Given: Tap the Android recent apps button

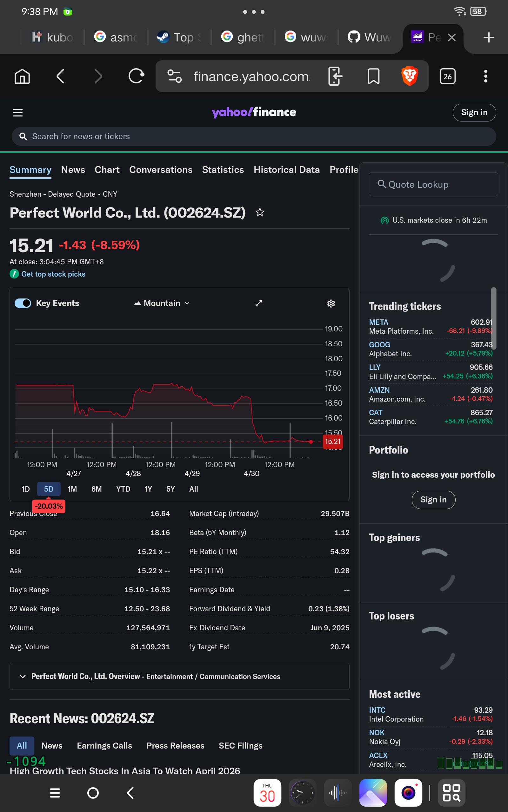Looking at the screenshot, I should point(55,793).
